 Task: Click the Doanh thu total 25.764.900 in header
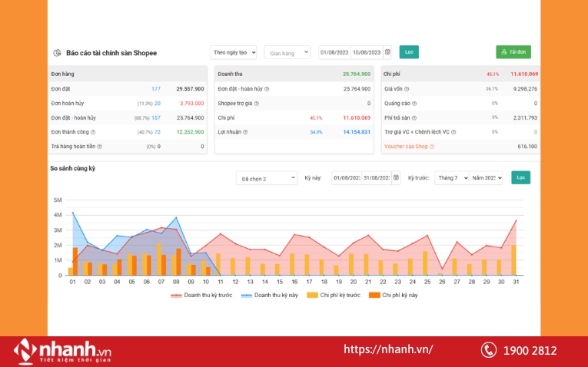tap(357, 74)
